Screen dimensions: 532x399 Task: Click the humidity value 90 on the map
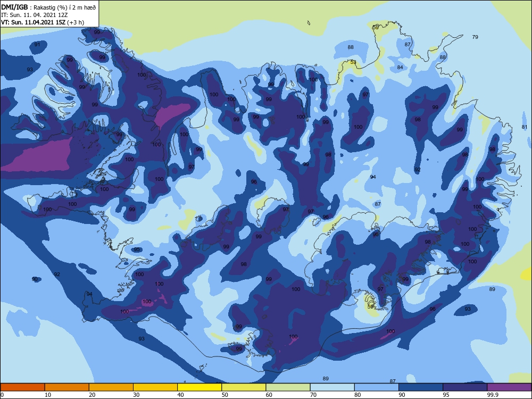click(x=35, y=279)
